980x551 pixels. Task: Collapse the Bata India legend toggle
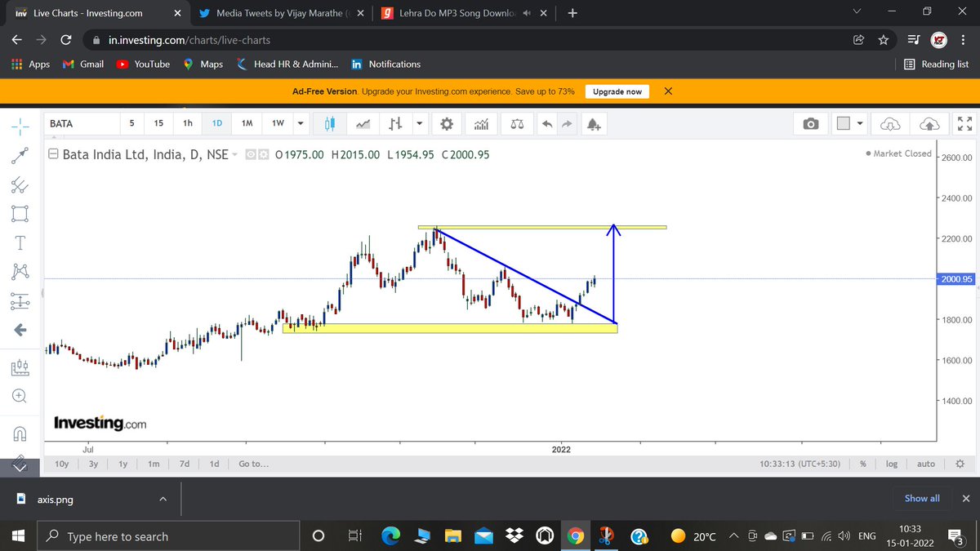53,153
